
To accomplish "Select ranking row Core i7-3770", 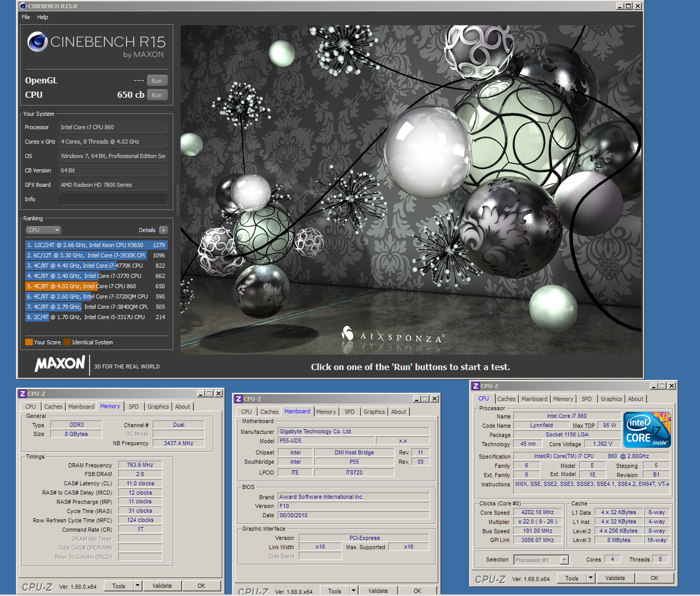I will click(x=96, y=276).
